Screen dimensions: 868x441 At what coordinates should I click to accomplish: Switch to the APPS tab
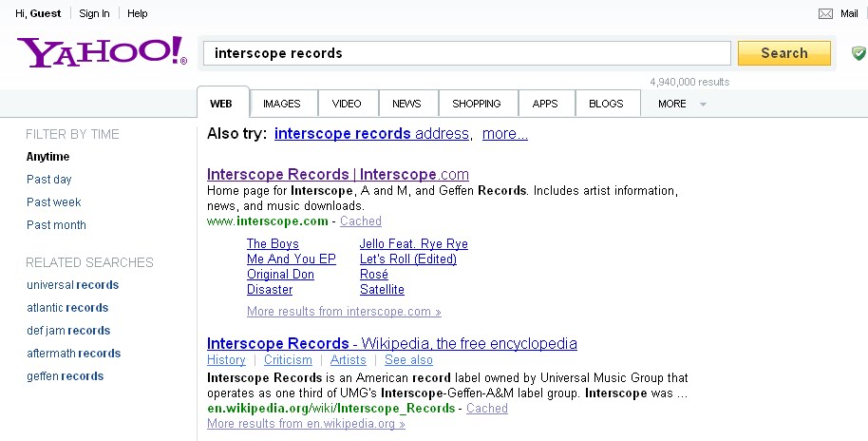pos(545,104)
